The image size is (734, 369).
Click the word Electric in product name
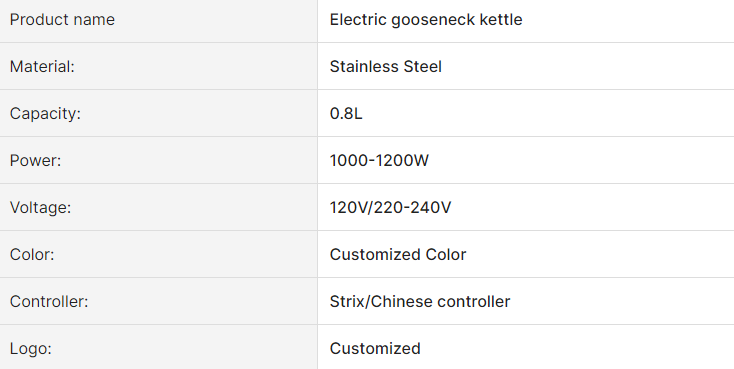tap(358, 20)
